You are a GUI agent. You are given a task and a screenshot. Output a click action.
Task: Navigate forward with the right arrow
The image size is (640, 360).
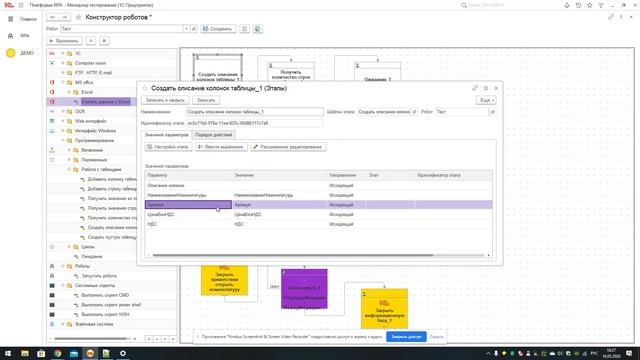tap(64, 17)
